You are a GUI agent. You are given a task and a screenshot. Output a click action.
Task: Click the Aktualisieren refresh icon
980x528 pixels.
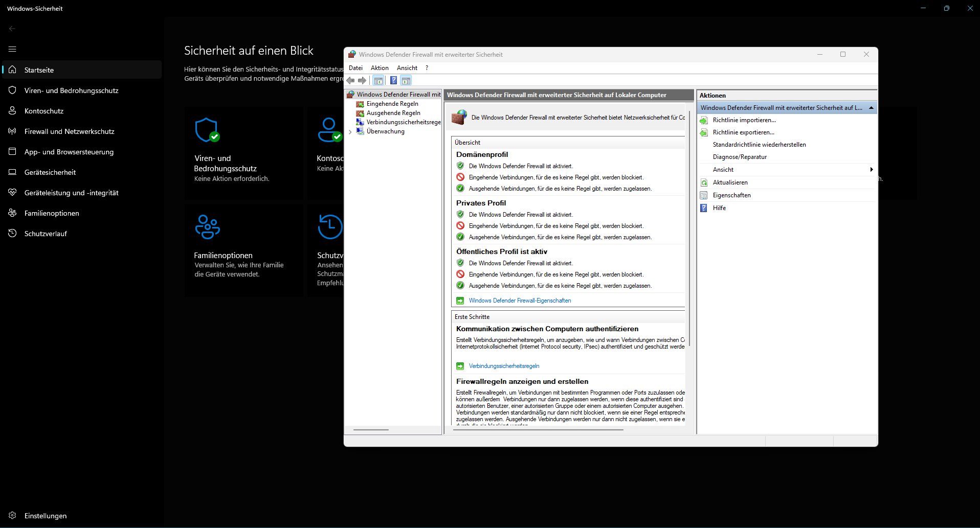704,182
